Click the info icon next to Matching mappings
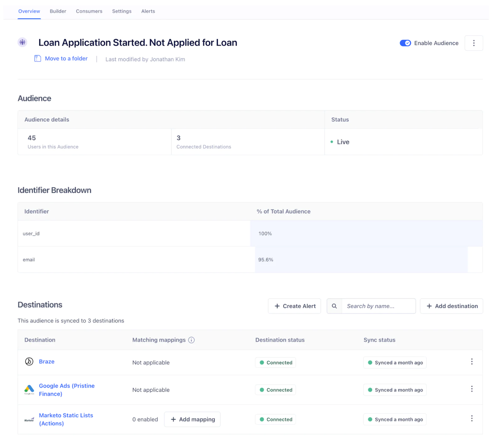 (x=192, y=340)
